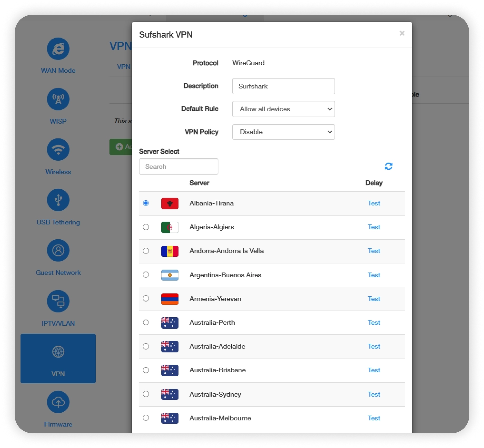This screenshot has width=484, height=448.
Task: Select the Armenia-Yerevan radio button
Action: tap(146, 298)
